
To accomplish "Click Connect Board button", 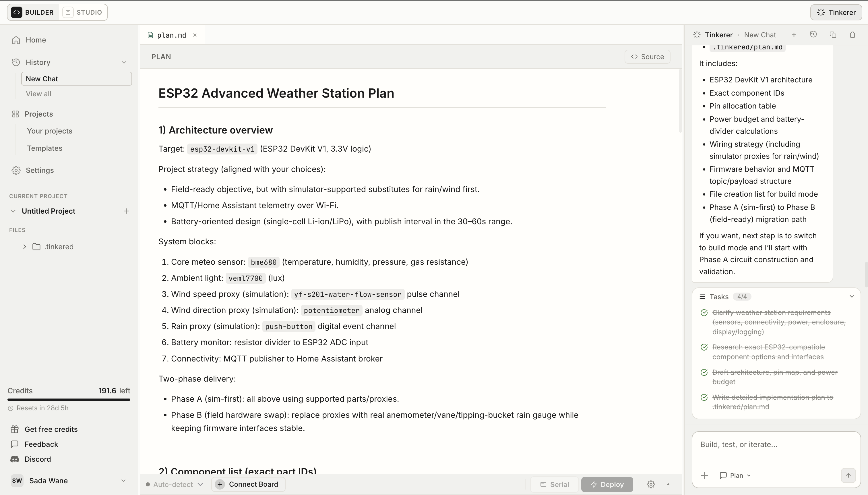I will coord(248,484).
